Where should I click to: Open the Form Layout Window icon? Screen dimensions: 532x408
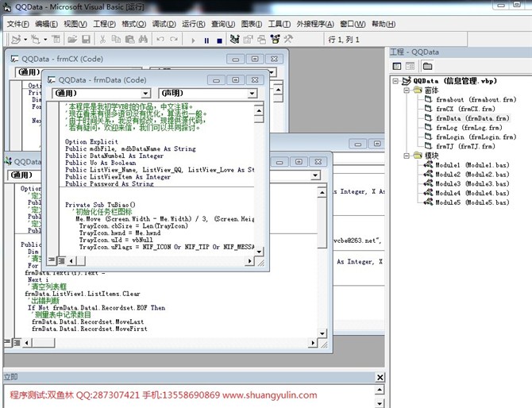(x=261, y=40)
